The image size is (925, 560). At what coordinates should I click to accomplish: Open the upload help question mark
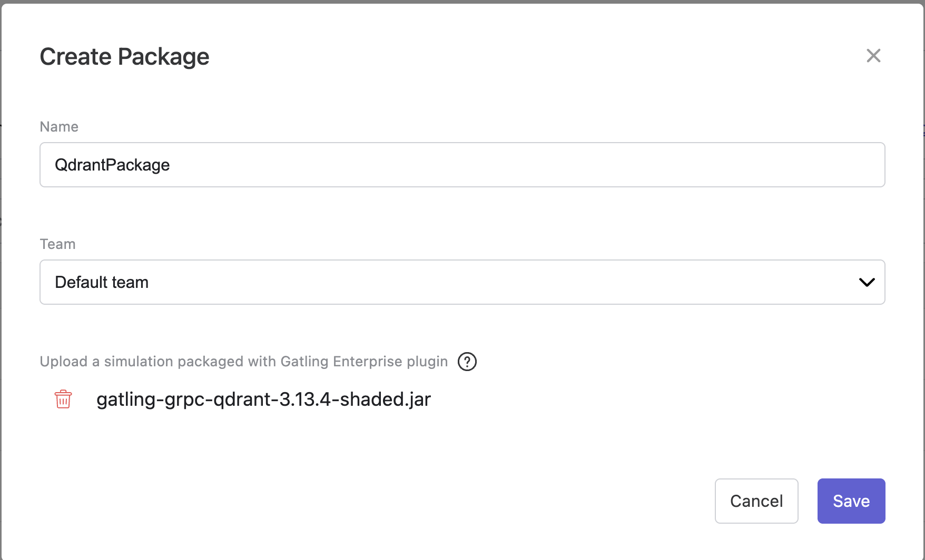[x=467, y=362]
